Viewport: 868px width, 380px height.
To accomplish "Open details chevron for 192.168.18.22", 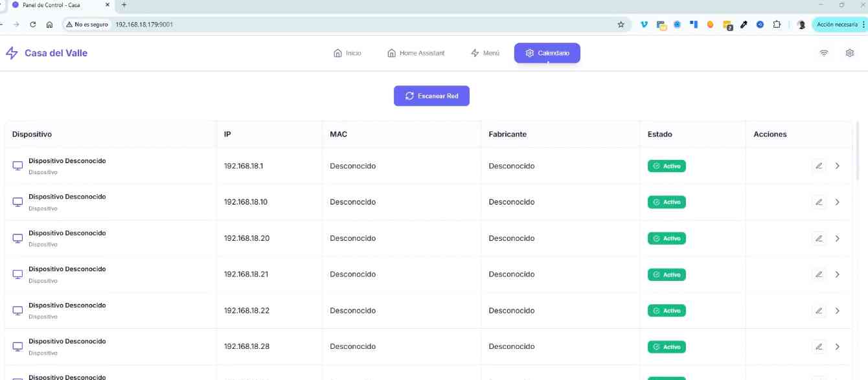I will coord(838,311).
